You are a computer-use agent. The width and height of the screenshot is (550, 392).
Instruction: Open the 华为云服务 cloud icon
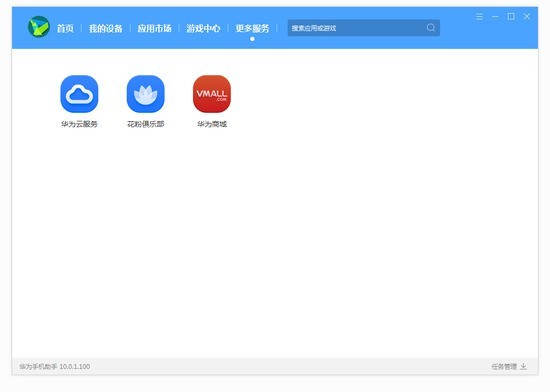click(79, 94)
